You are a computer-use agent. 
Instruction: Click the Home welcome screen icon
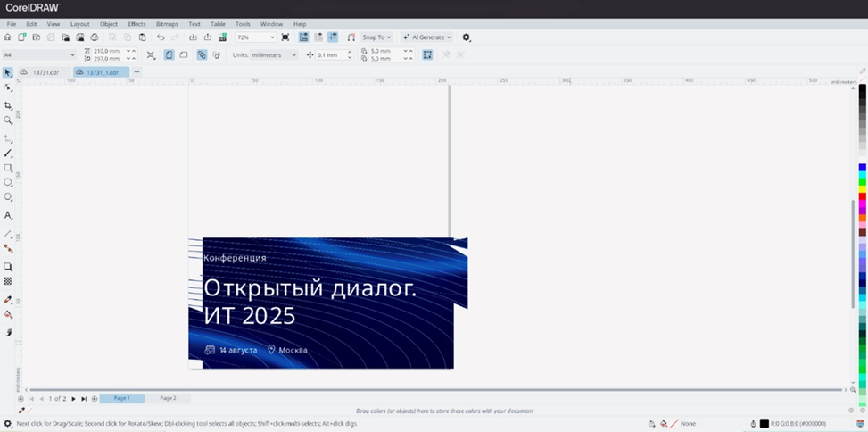pyautogui.click(x=7, y=37)
